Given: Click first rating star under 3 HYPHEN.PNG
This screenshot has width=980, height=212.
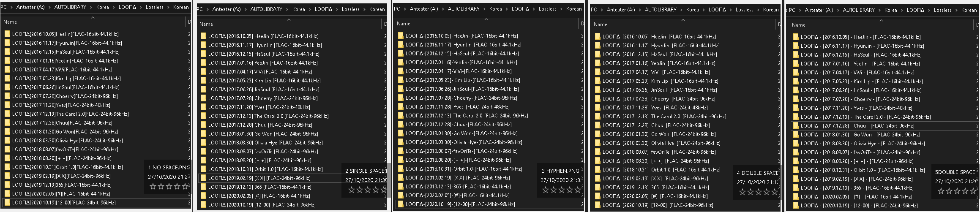Looking at the screenshot, I should pos(546,190).
